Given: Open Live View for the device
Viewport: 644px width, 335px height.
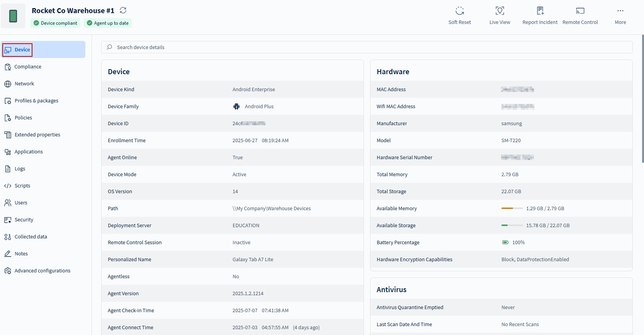Looking at the screenshot, I should [500, 11].
